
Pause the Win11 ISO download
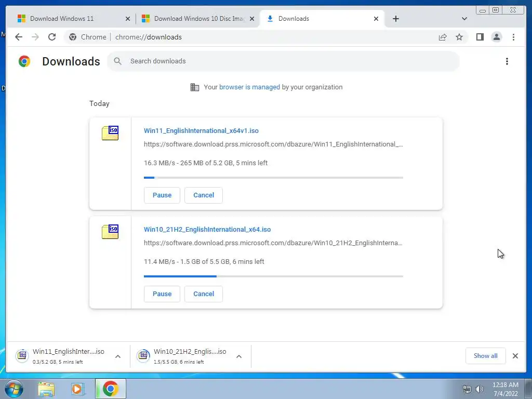(162, 195)
